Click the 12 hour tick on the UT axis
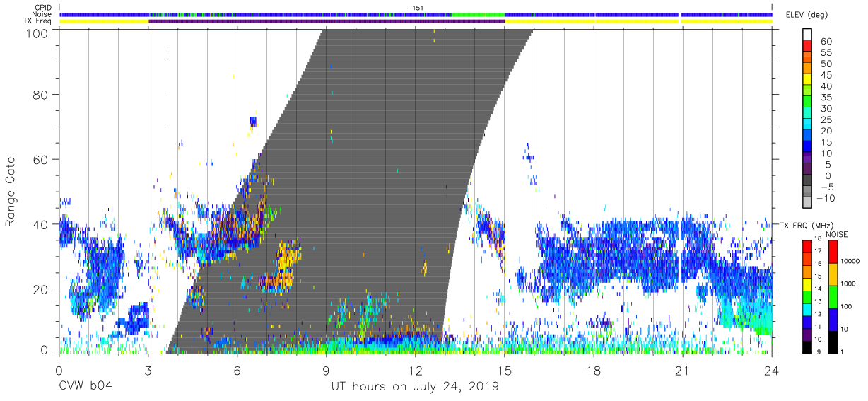 (415, 370)
